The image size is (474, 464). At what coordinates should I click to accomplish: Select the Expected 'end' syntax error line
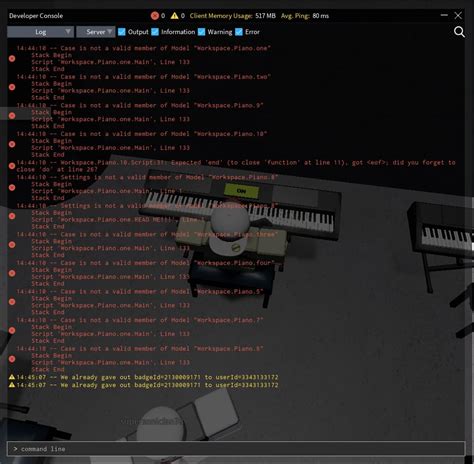click(x=236, y=166)
